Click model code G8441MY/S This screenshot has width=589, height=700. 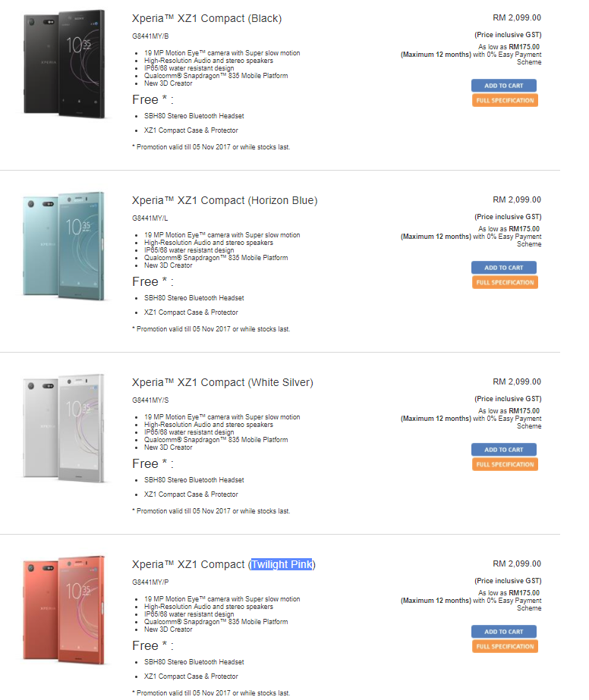150,400
